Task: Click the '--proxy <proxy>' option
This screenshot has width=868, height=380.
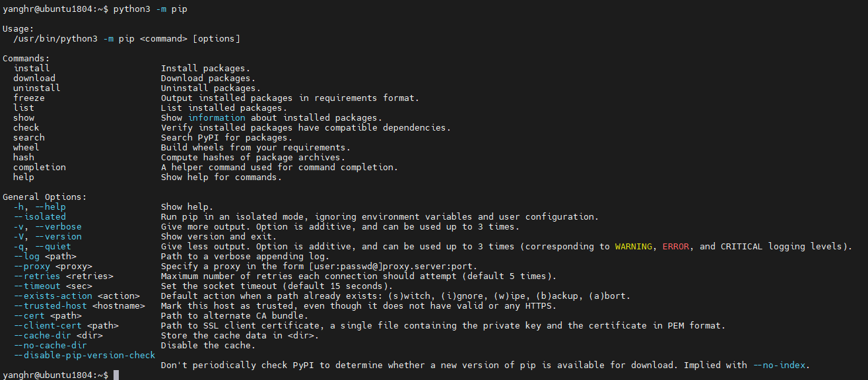Action: click(x=53, y=266)
